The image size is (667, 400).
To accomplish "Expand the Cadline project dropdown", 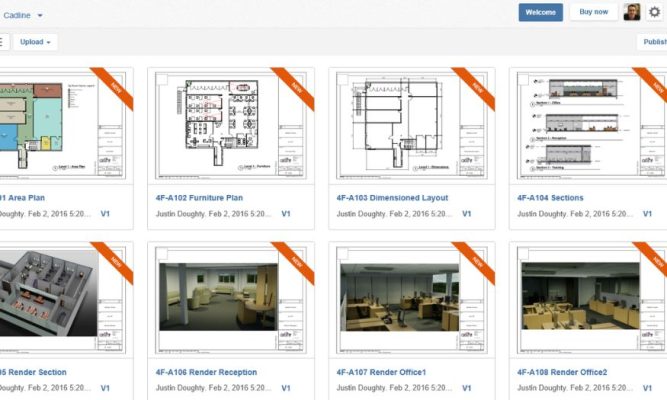I will pyautogui.click(x=40, y=16).
